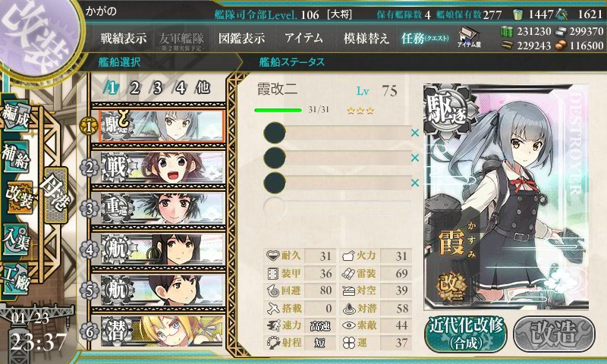Open the 工廠 factory side icon
The width and height of the screenshot is (607, 364).
(x=15, y=279)
